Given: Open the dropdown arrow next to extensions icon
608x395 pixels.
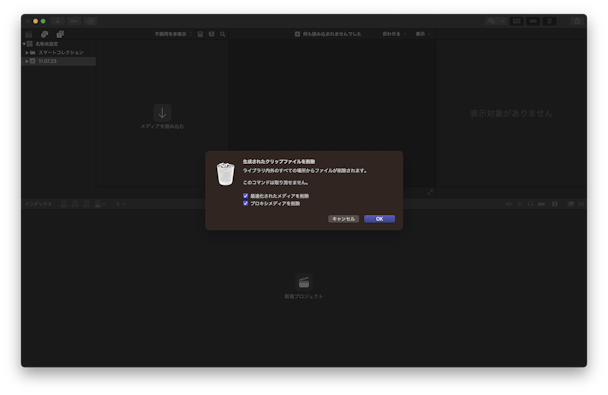Looking at the screenshot, I should tap(503, 21).
